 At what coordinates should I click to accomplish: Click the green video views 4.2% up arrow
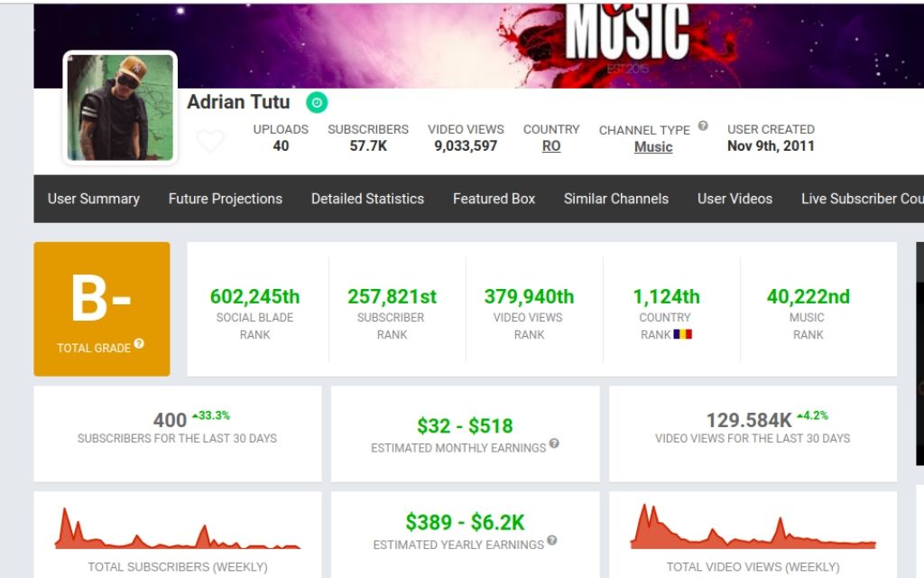(800, 416)
